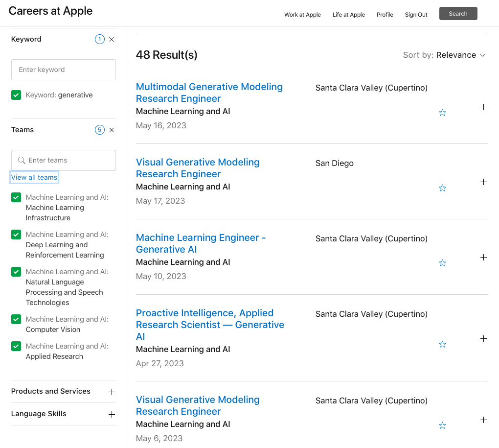Open Work at Apple navigation item
Screen dimensions: 499x448
point(302,15)
